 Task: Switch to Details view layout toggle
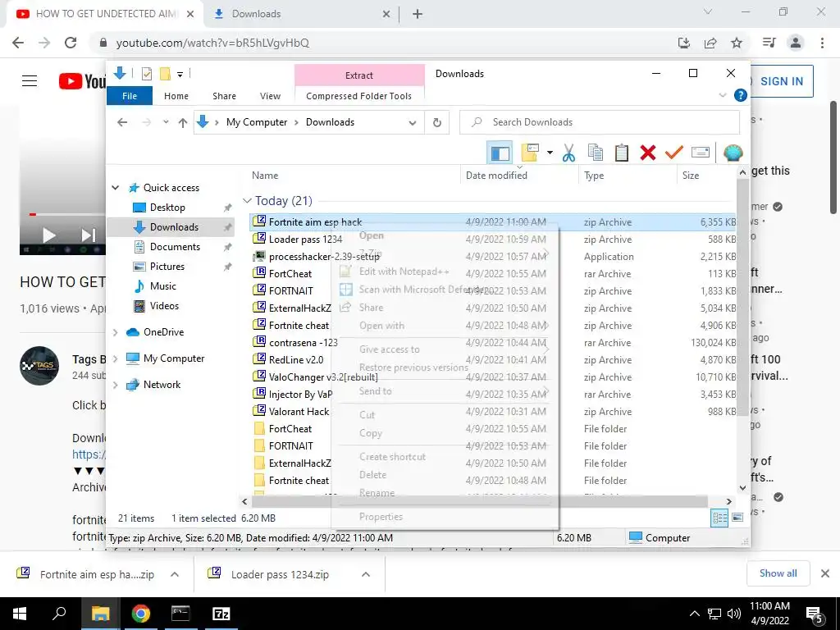(720, 518)
